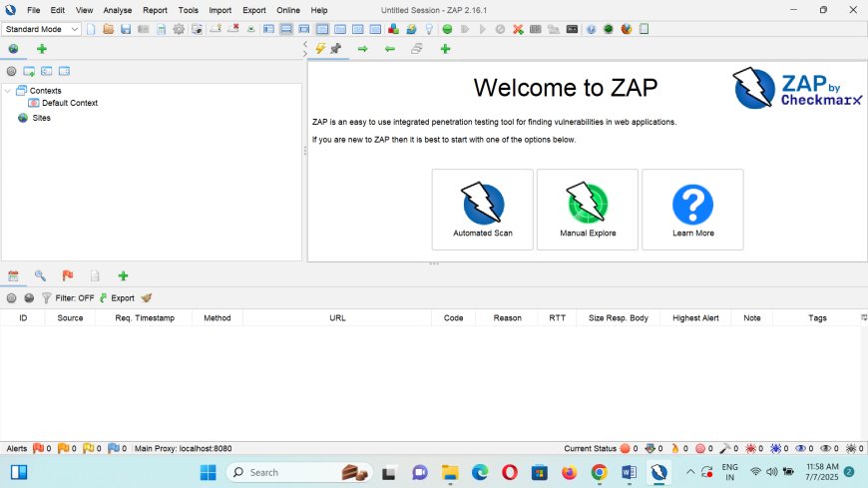Click the red X remove breakpoints icon

coord(518,29)
